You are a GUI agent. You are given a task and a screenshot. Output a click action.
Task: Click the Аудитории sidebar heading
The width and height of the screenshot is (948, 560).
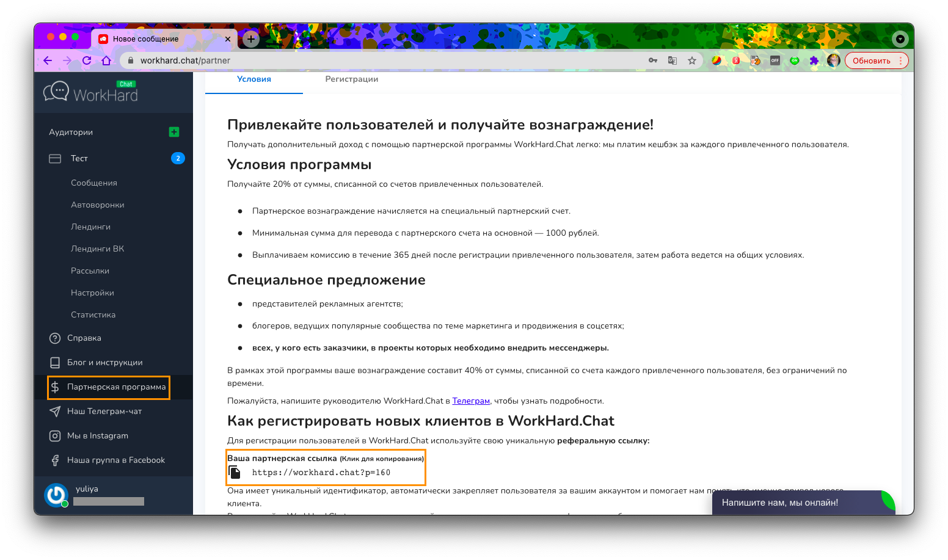[71, 132]
